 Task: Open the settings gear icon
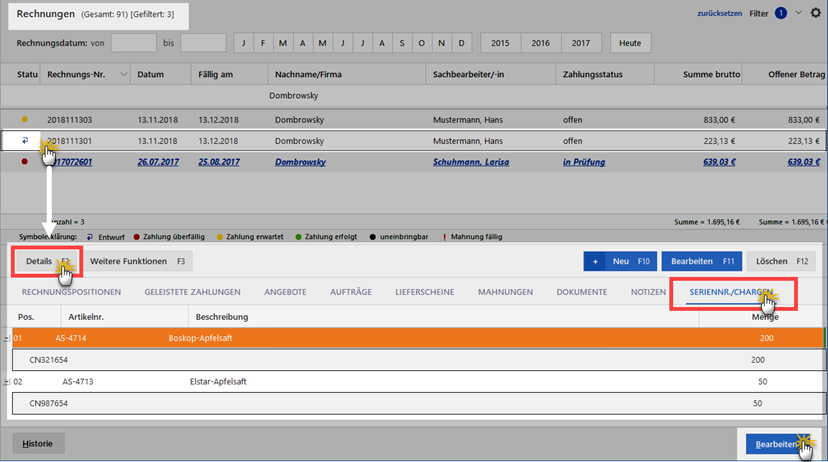816,13
